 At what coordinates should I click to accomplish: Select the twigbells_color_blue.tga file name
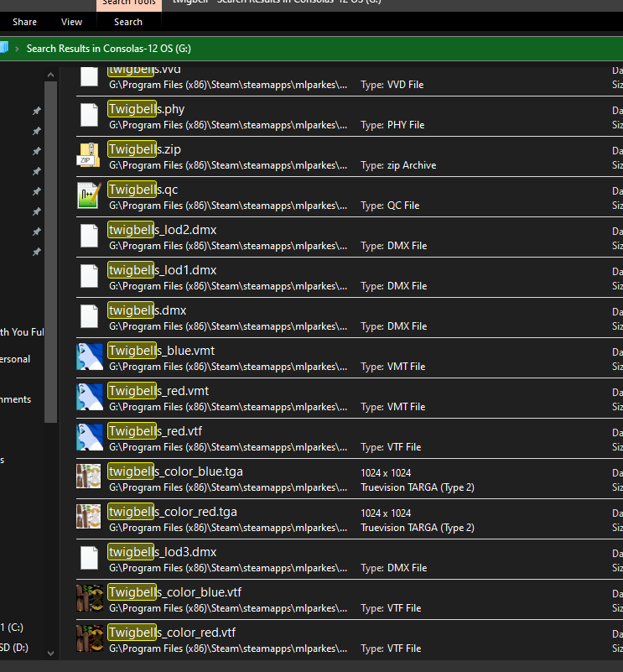coord(175,471)
